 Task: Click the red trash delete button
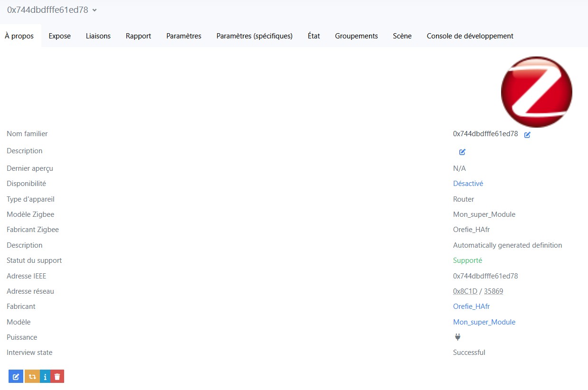[57, 376]
